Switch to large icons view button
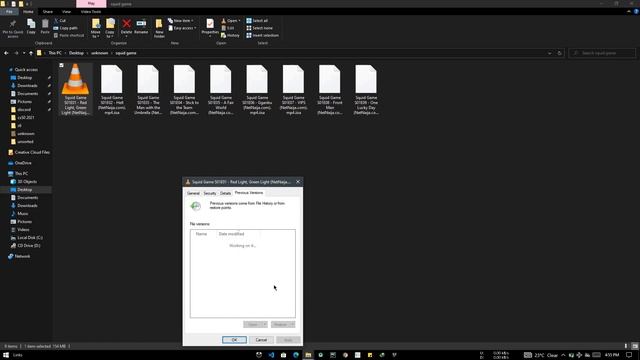Screen dimensions: 640x360 coord(635,346)
